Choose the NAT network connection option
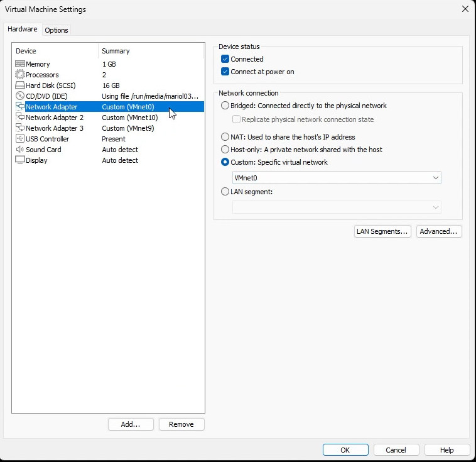This screenshot has height=462, width=476. 225,137
